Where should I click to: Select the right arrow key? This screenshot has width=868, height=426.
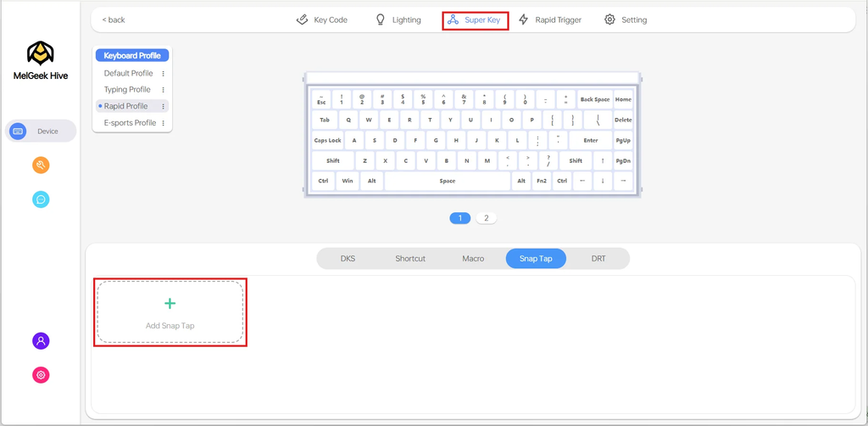point(623,181)
